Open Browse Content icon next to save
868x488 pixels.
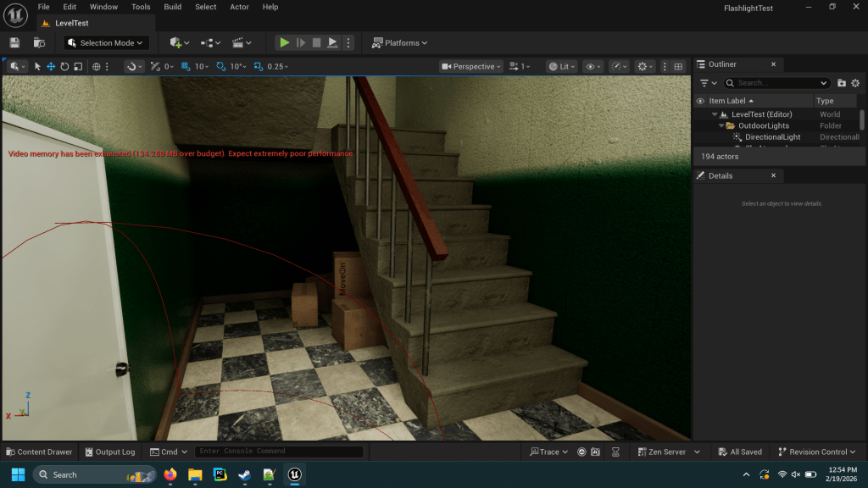[x=39, y=42]
